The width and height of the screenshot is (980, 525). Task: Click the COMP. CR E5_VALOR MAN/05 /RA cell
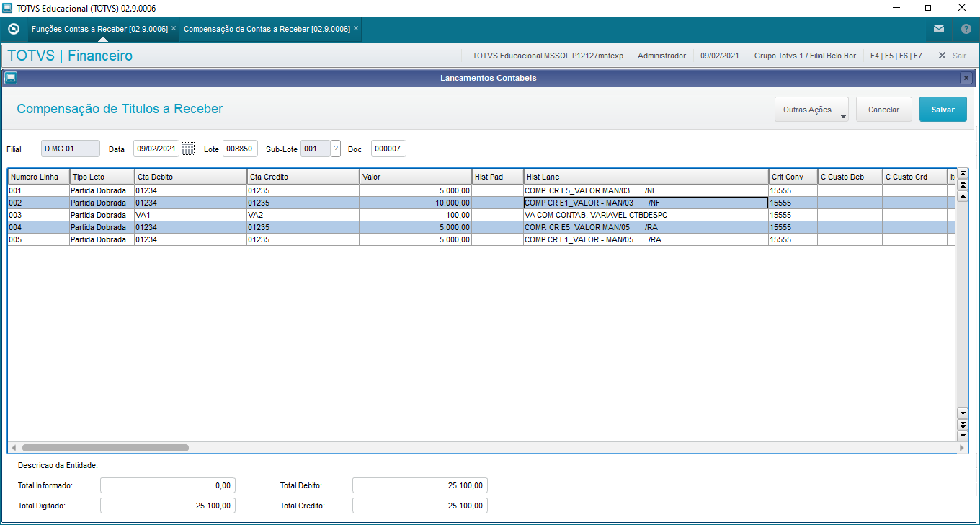pos(646,227)
